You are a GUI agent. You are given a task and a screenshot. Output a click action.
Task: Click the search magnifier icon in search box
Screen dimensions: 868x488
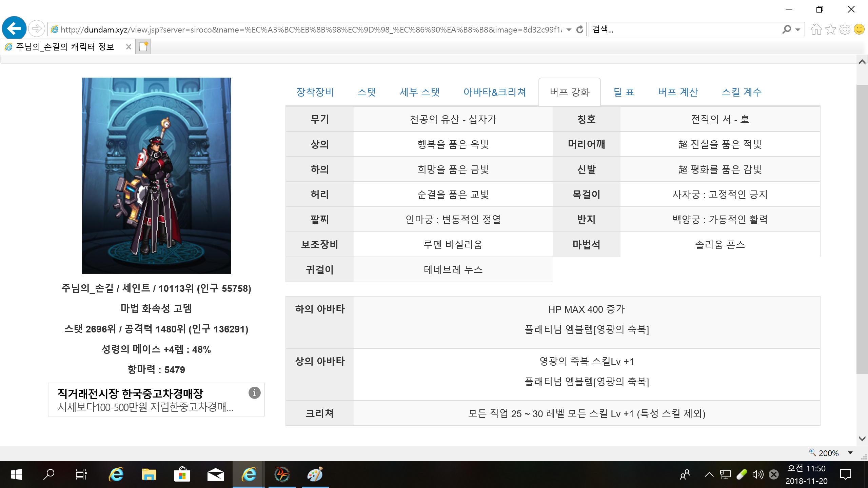(x=786, y=29)
